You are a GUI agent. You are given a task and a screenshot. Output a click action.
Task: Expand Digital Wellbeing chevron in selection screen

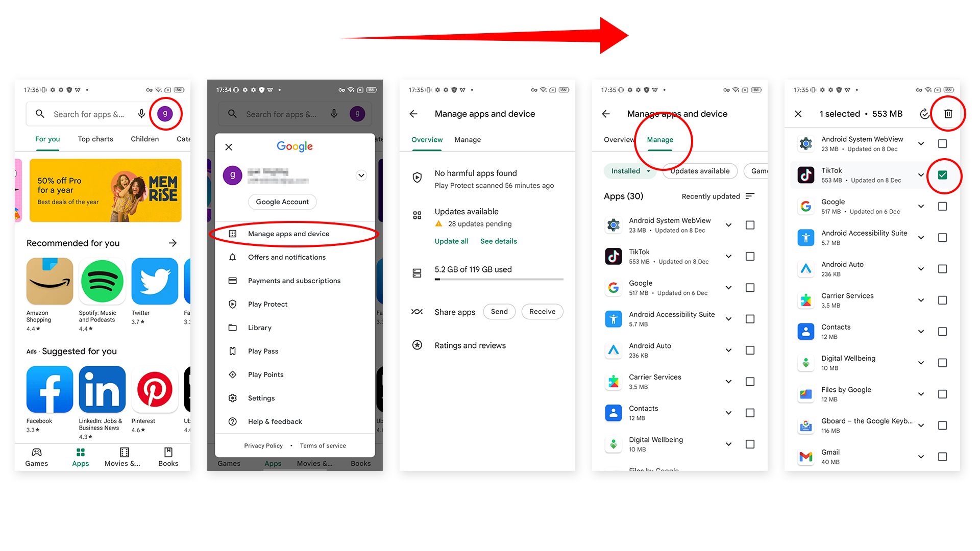pyautogui.click(x=921, y=363)
